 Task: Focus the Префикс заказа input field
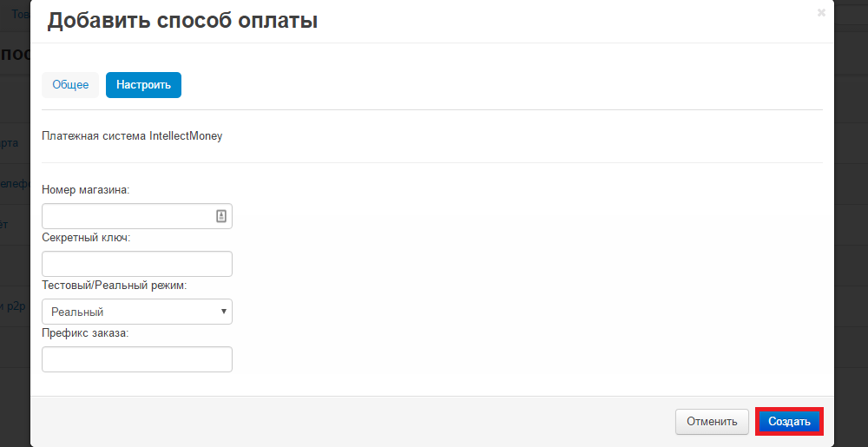point(137,359)
